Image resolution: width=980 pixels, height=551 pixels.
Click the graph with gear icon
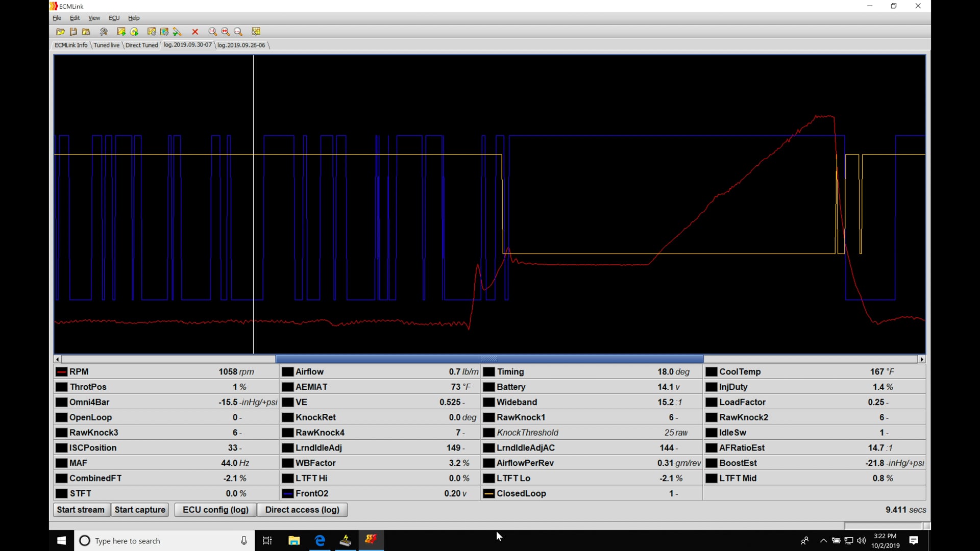[x=152, y=32]
